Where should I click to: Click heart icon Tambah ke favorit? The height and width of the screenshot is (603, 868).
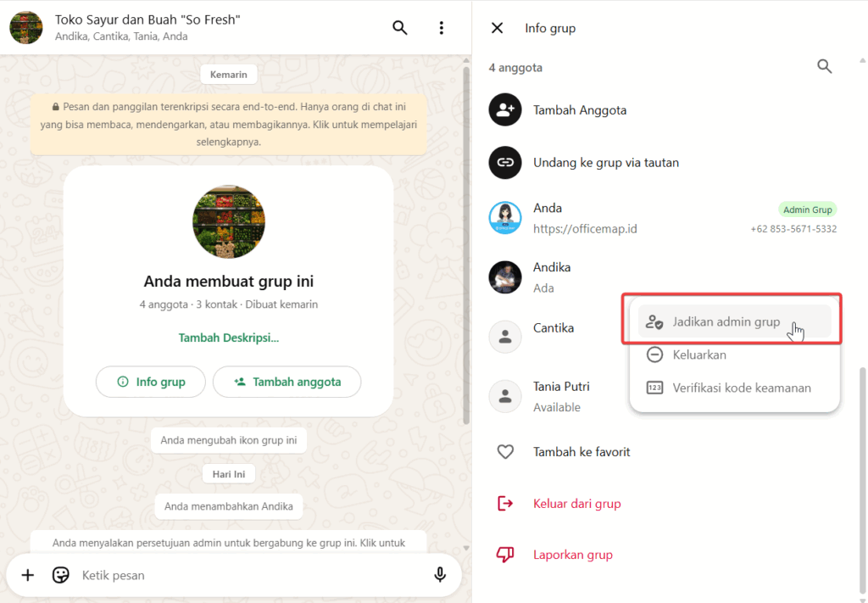click(505, 452)
